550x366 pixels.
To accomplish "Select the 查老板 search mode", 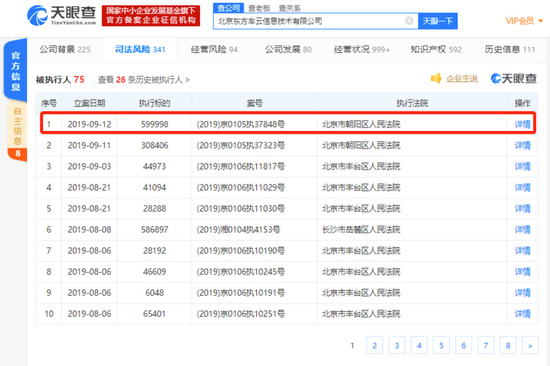I will [x=259, y=8].
